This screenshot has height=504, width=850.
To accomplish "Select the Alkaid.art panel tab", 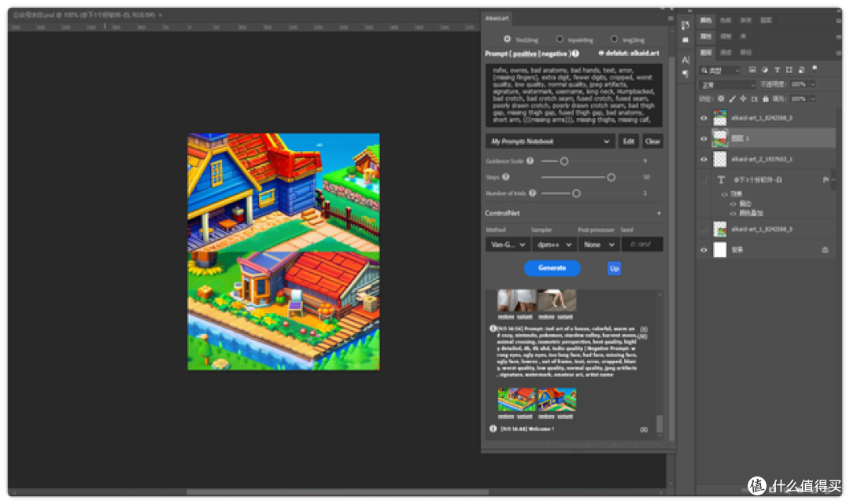I will [x=497, y=18].
